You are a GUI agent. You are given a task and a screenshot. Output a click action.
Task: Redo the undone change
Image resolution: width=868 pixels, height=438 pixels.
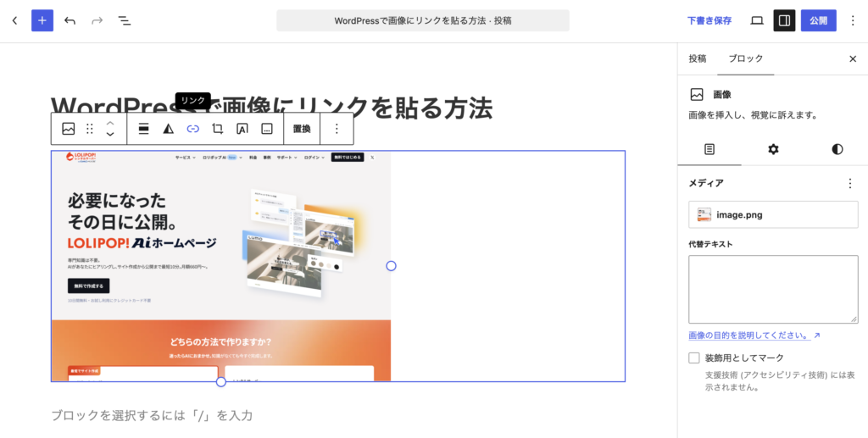(x=97, y=20)
